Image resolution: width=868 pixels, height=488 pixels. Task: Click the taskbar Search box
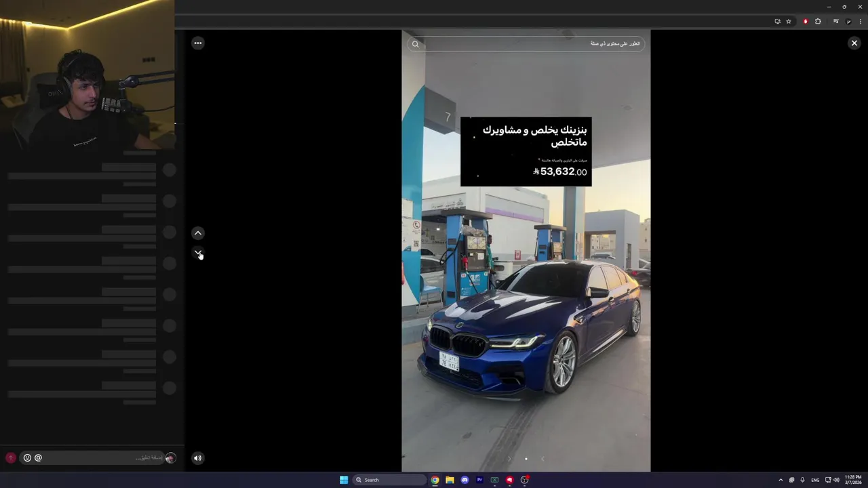[x=389, y=480]
